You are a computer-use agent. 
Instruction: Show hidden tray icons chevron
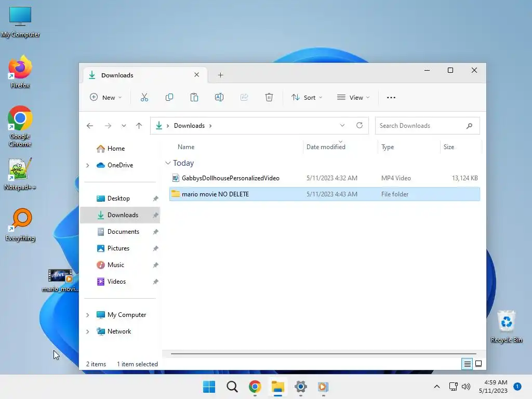pyautogui.click(x=436, y=387)
